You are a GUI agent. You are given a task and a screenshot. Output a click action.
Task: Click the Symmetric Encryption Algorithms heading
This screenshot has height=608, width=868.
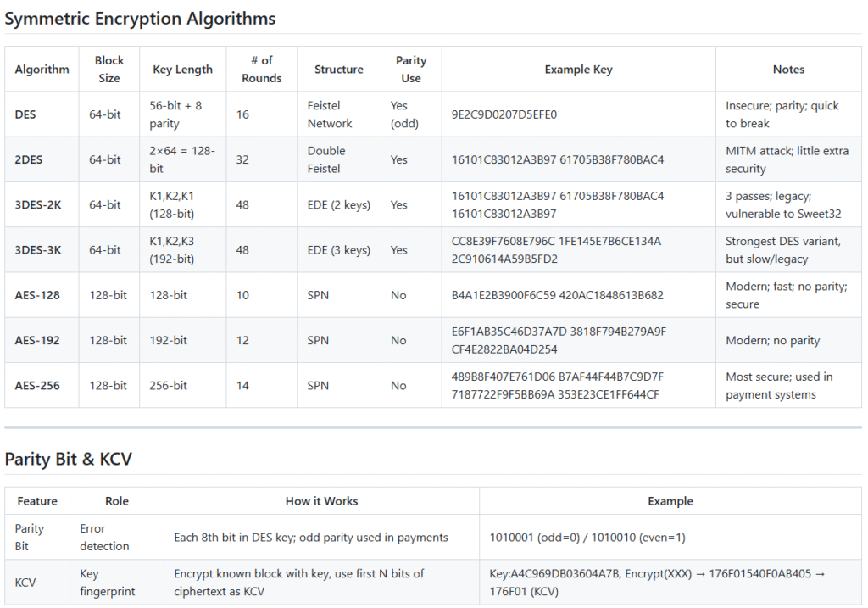pyautogui.click(x=140, y=19)
